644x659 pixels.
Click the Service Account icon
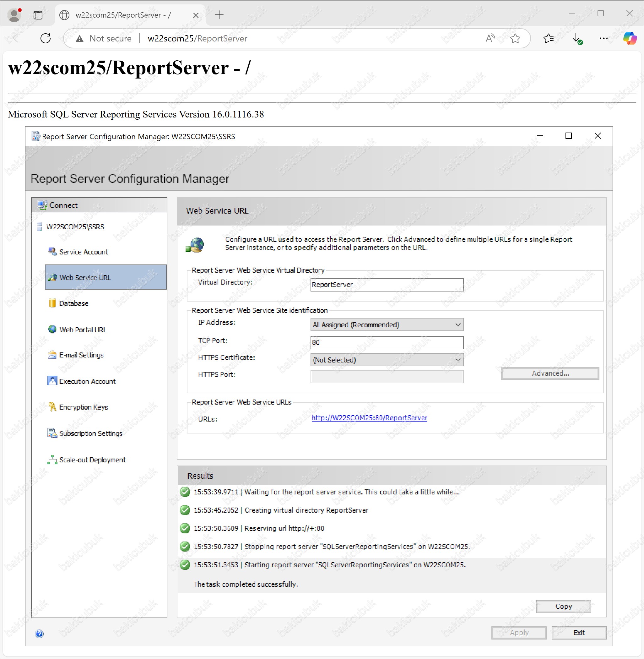point(52,251)
